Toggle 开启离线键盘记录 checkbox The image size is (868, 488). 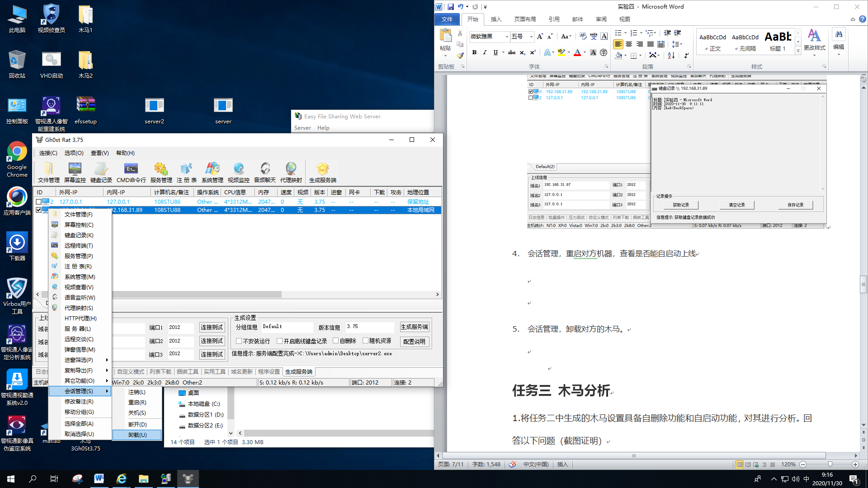[x=279, y=341]
